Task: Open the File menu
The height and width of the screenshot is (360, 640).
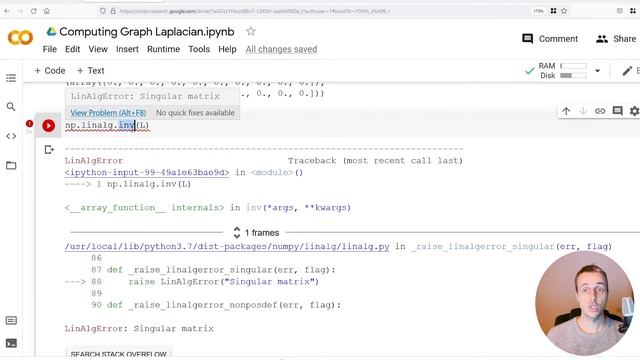Action: pyautogui.click(x=50, y=49)
